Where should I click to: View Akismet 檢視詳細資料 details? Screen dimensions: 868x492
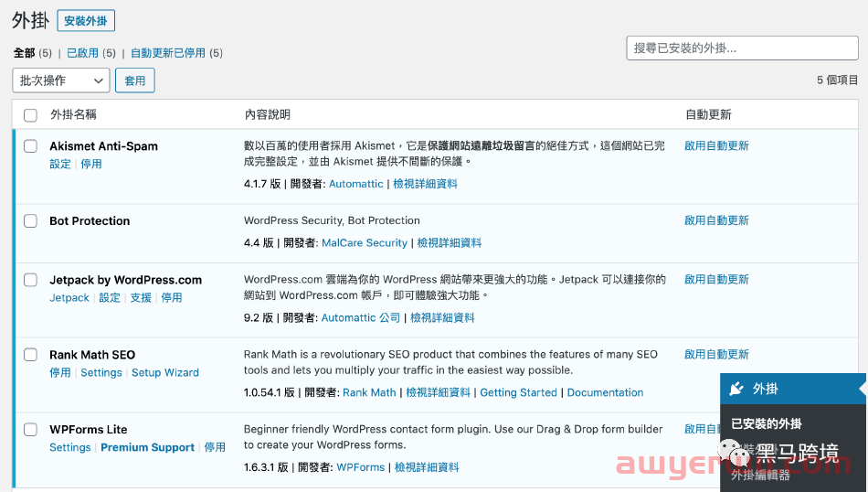tap(425, 184)
